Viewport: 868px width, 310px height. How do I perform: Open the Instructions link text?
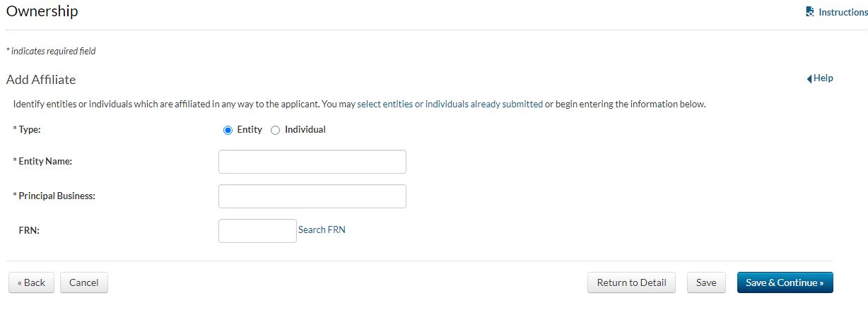pos(843,12)
